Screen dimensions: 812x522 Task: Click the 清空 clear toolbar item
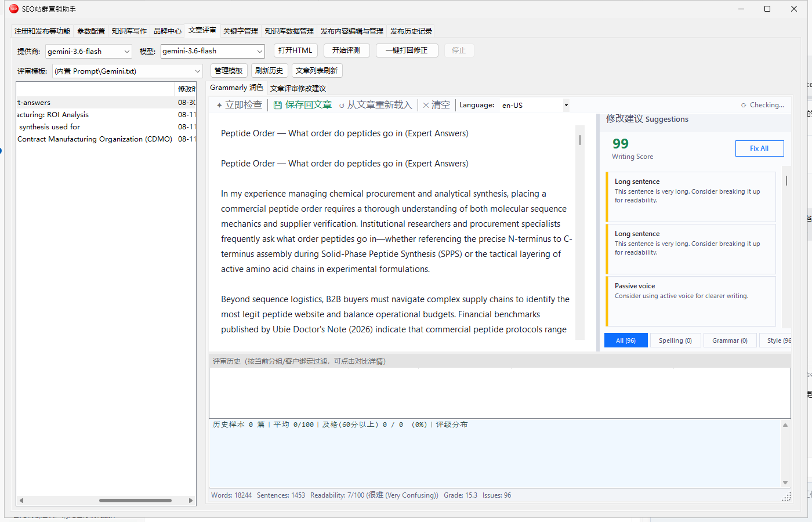436,105
